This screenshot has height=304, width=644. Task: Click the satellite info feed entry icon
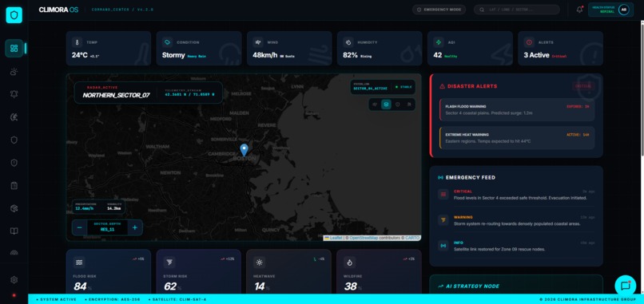click(443, 246)
